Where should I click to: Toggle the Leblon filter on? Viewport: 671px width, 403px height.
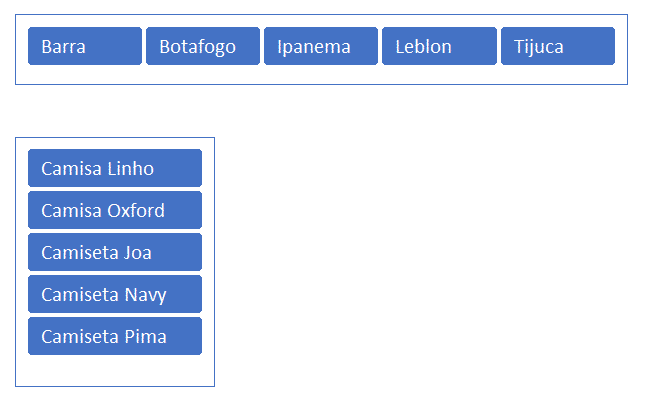tap(439, 46)
